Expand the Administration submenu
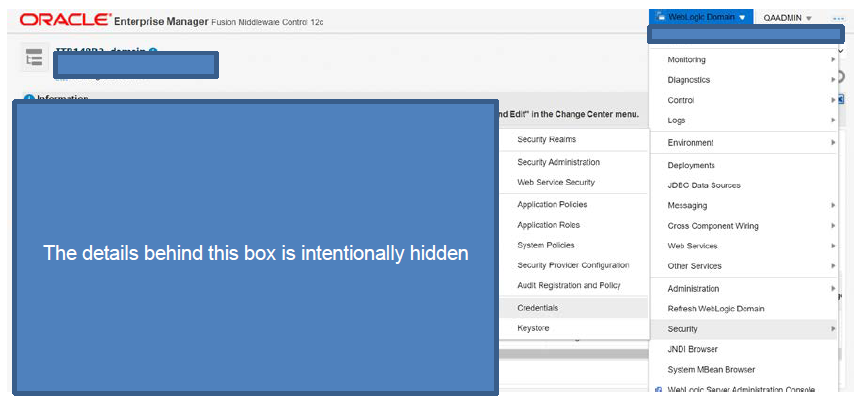The image size is (861, 401). [743, 288]
